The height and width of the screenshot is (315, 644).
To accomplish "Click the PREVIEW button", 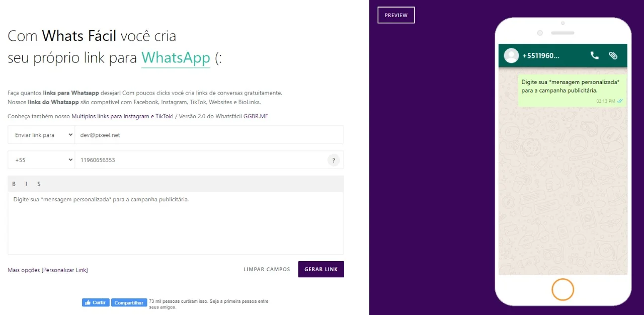I will click(x=396, y=15).
